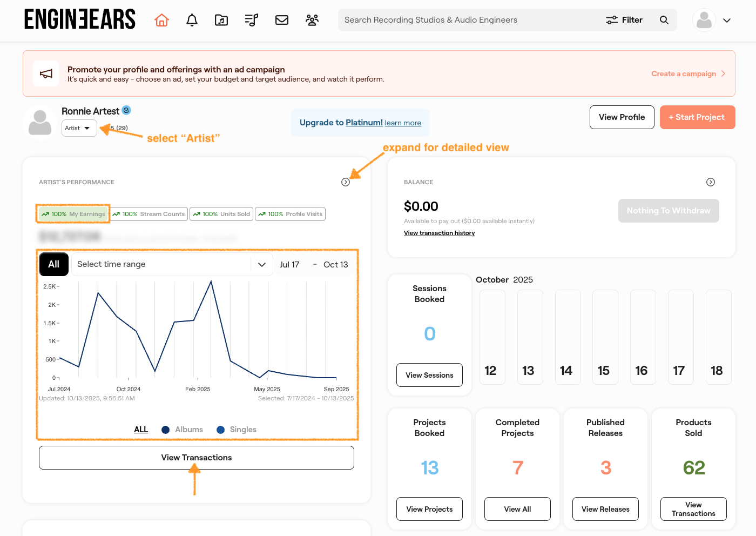The image size is (756, 536).
Task: Select October 15 in the calendar
Action: (x=603, y=337)
